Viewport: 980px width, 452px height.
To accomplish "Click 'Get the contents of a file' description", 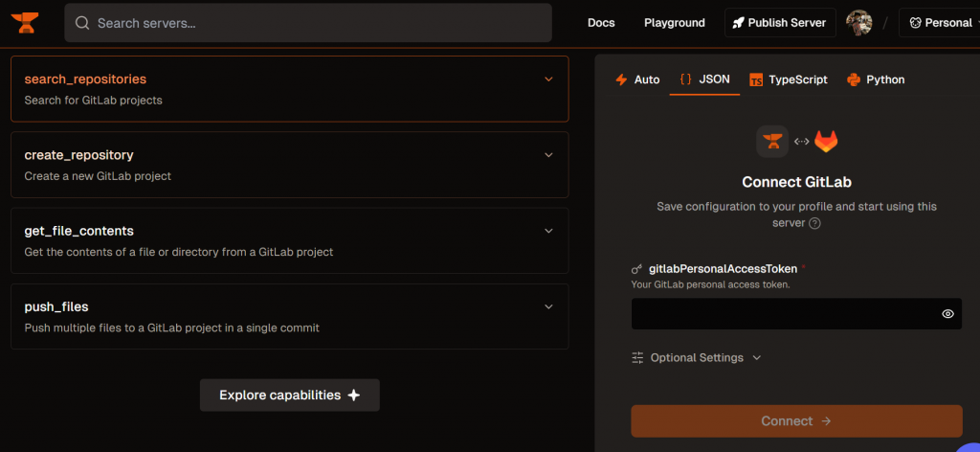I will coord(179,253).
